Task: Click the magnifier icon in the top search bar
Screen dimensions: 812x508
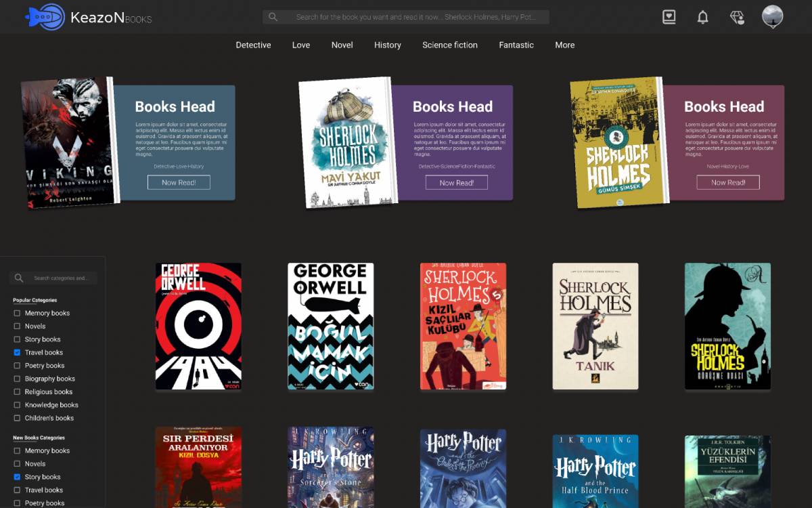Action: click(x=273, y=16)
